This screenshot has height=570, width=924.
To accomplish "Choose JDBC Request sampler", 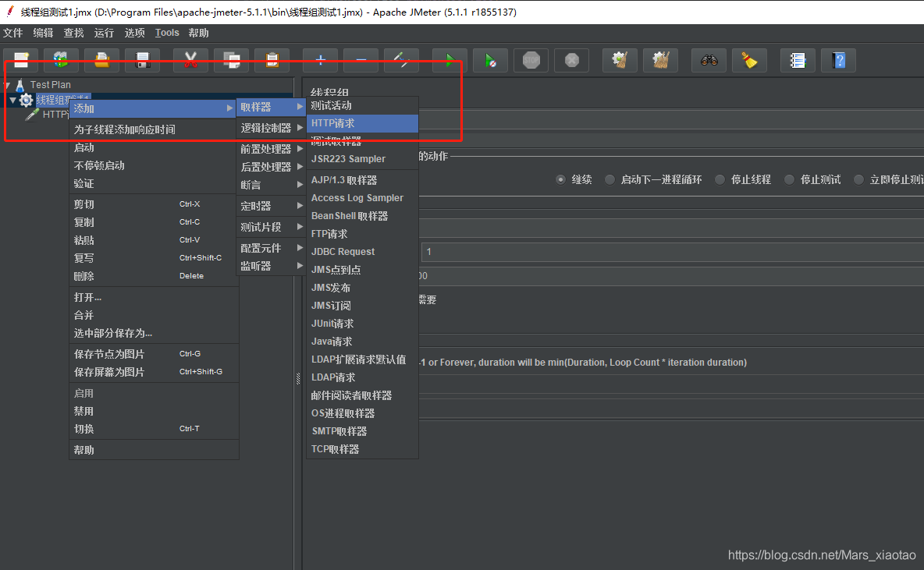I will pyautogui.click(x=362, y=251).
